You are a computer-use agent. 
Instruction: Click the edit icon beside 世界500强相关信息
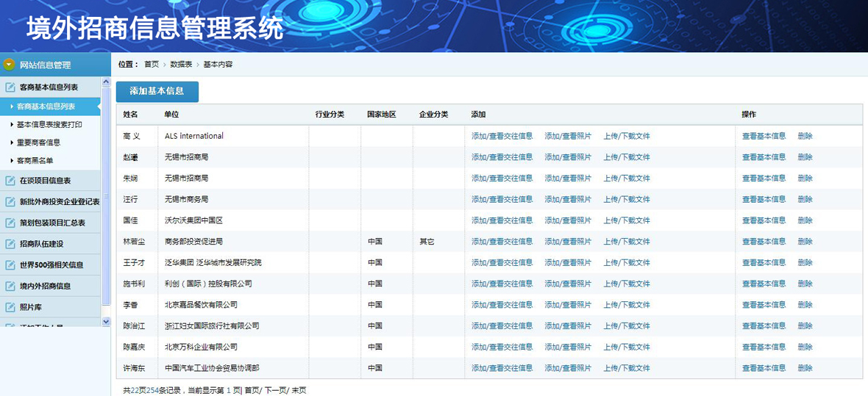10,265
